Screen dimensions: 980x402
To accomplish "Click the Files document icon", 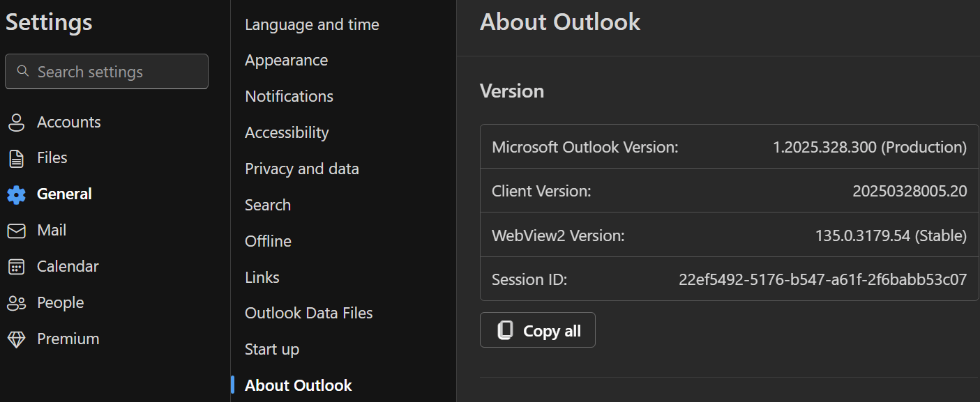I will click(x=16, y=158).
